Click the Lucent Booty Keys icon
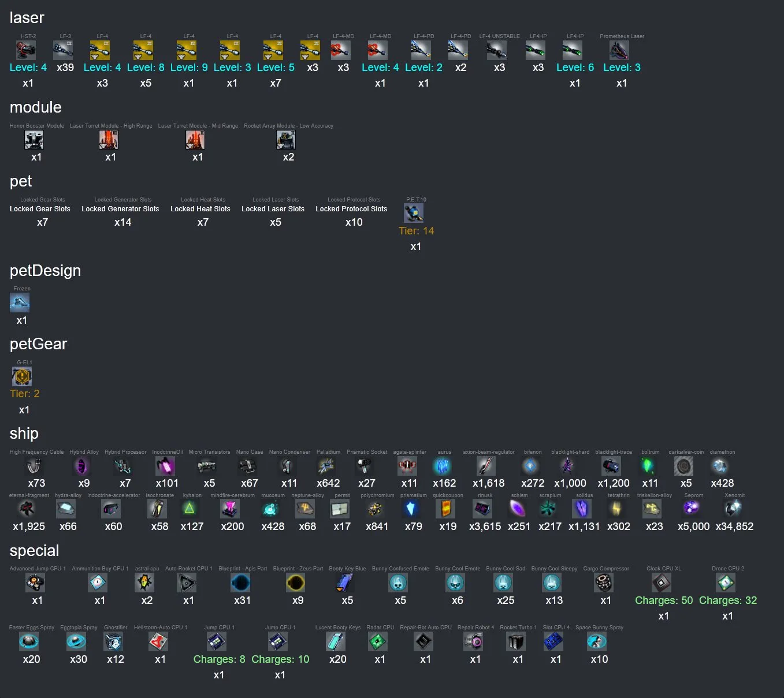This screenshot has height=698, width=784. (336, 641)
